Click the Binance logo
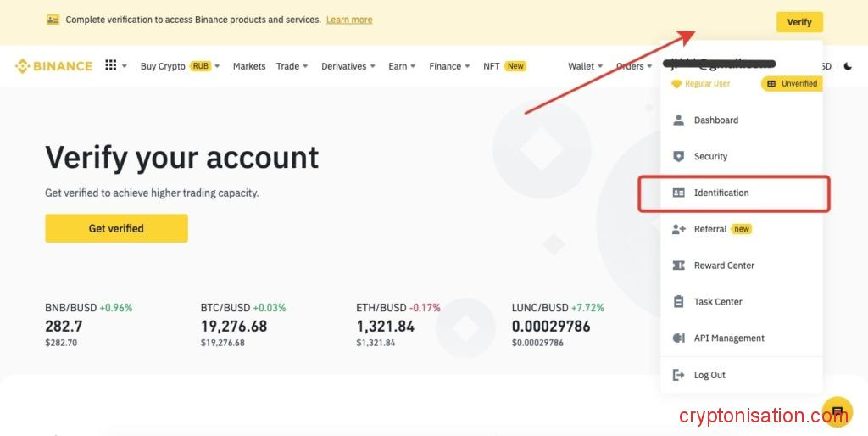This screenshot has height=436, width=868. [x=53, y=66]
